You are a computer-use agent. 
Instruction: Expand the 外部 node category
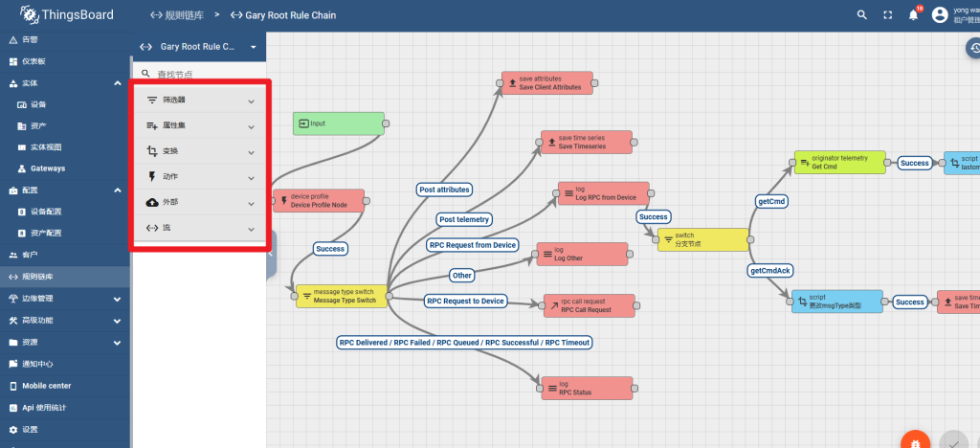pos(200,202)
